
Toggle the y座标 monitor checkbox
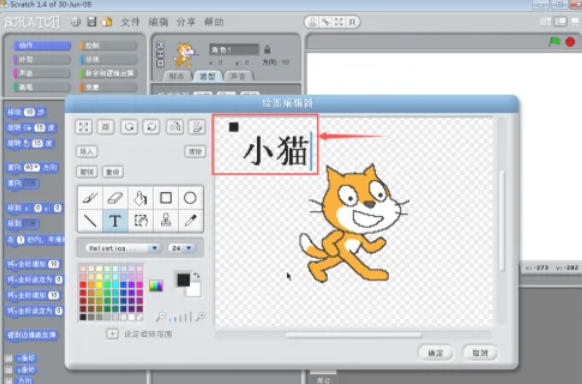(9, 370)
